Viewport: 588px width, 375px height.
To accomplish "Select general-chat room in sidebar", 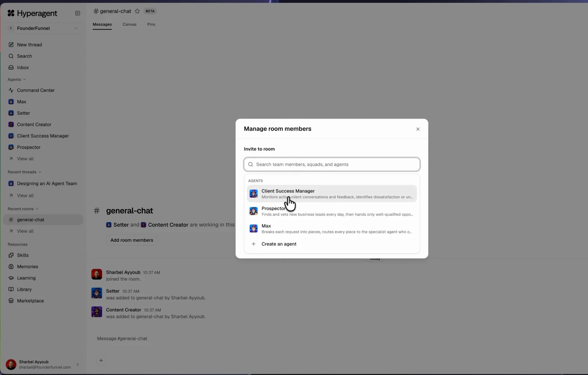I will tap(43, 220).
